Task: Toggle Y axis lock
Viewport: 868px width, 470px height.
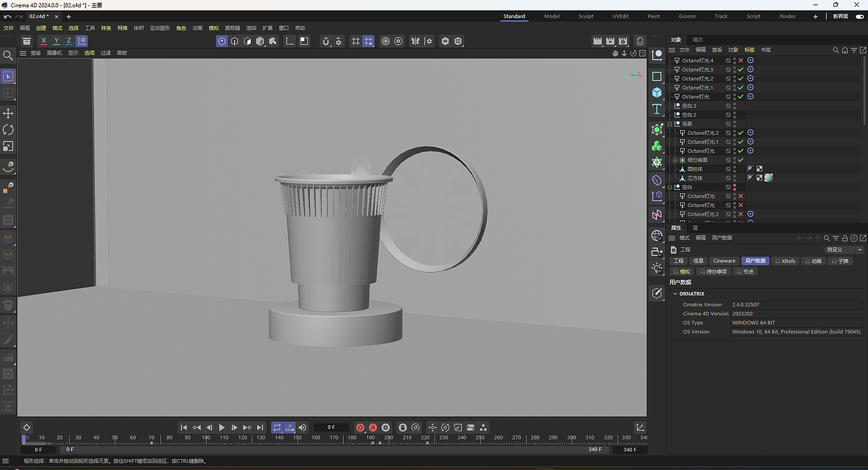Action: coord(56,41)
